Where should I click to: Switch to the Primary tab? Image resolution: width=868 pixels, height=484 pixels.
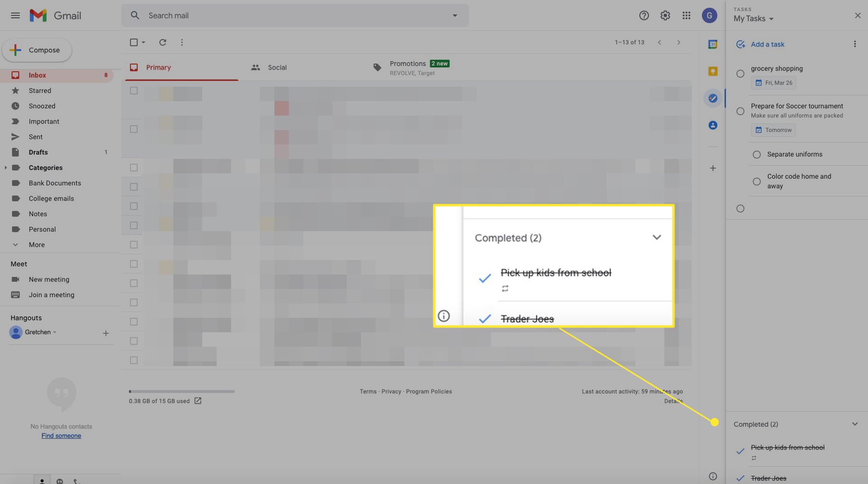point(181,67)
